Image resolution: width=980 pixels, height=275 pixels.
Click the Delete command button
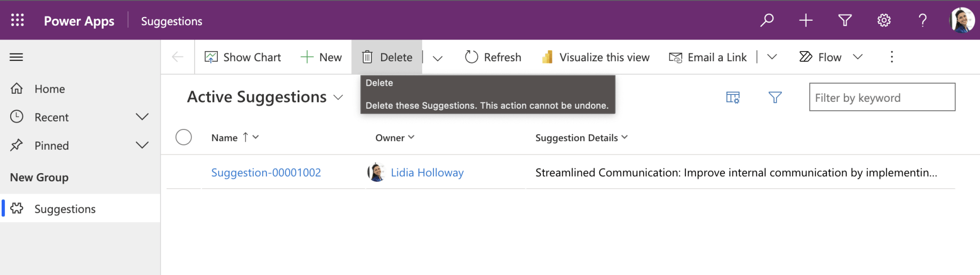(x=387, y=57)
